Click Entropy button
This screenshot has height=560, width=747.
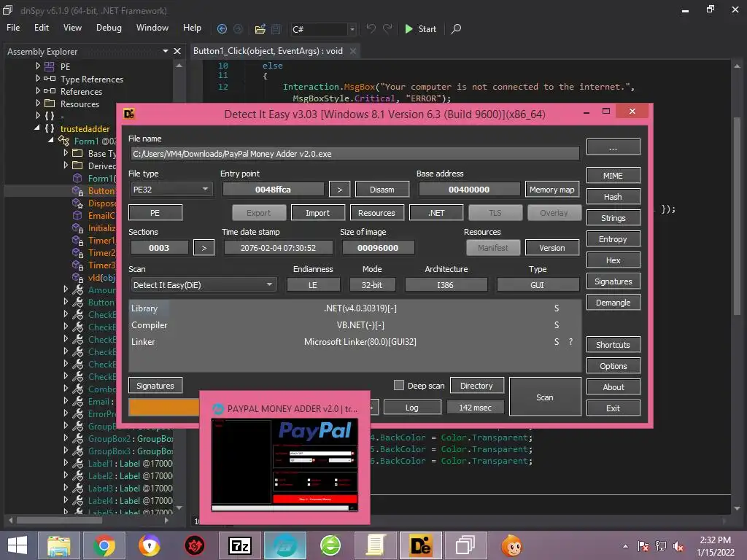coord(613,239)
